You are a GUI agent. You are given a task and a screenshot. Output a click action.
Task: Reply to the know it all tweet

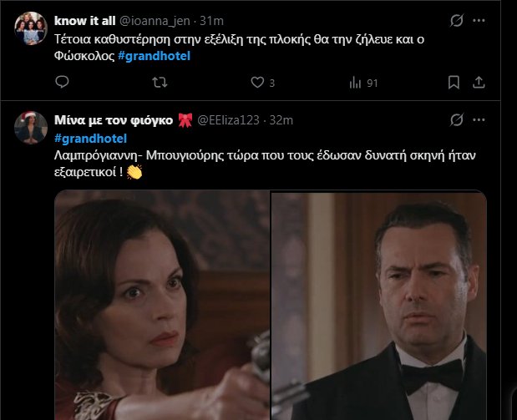coord(62,82)
